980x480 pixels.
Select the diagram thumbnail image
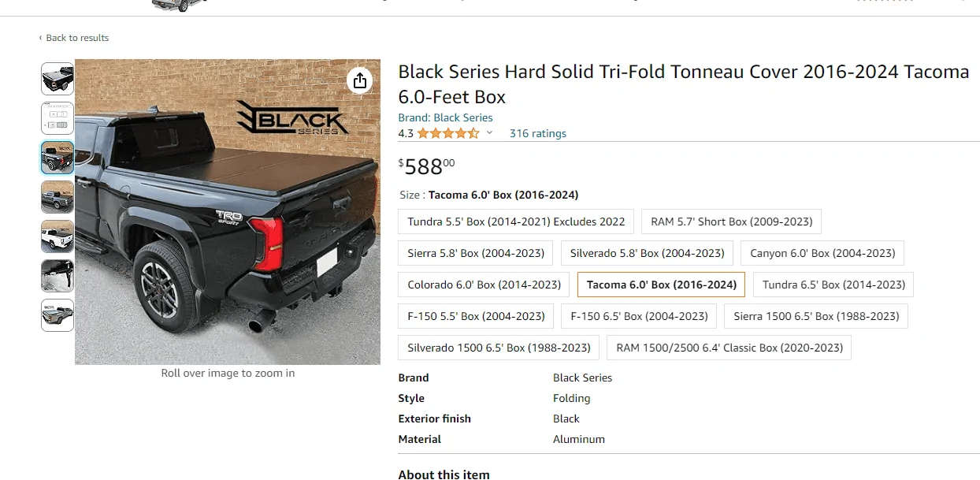pos(58,118)
